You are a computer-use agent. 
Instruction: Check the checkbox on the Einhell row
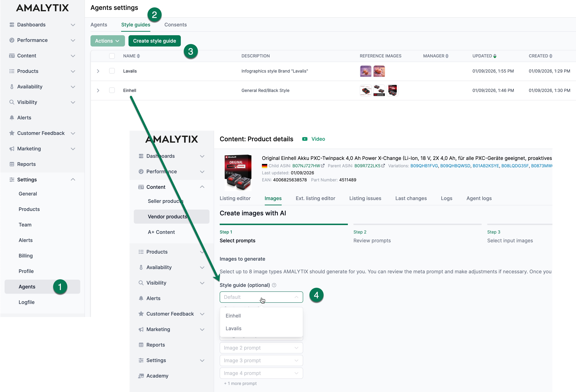[x=112, y=90]
